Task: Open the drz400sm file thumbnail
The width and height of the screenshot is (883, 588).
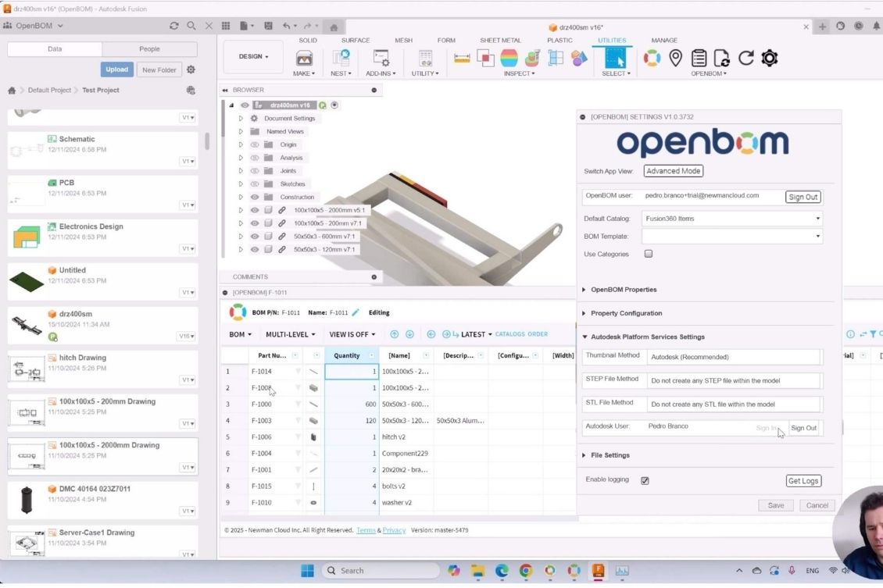Action: [26, 326]
